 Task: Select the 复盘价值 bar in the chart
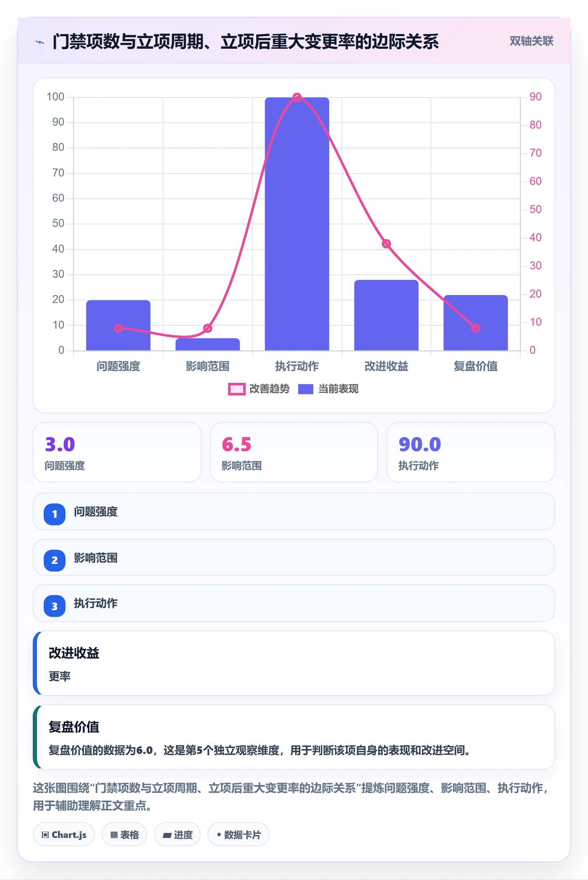[476, 323]
